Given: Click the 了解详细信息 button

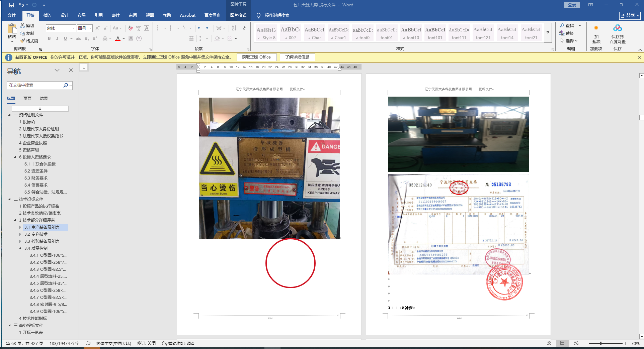Looking at the screenshot, I should (297, 57).
